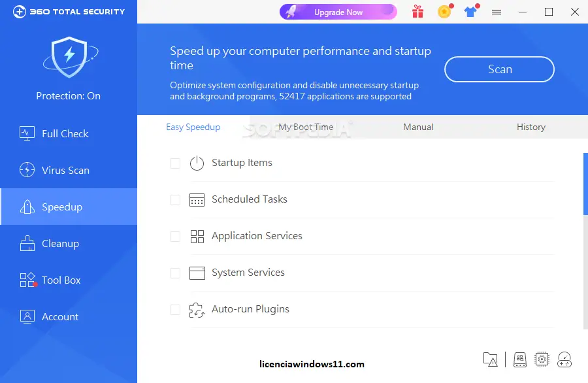Check the Startup Items checkbox
The height and width of the screenshot is (383, 588).
(175, 163)
